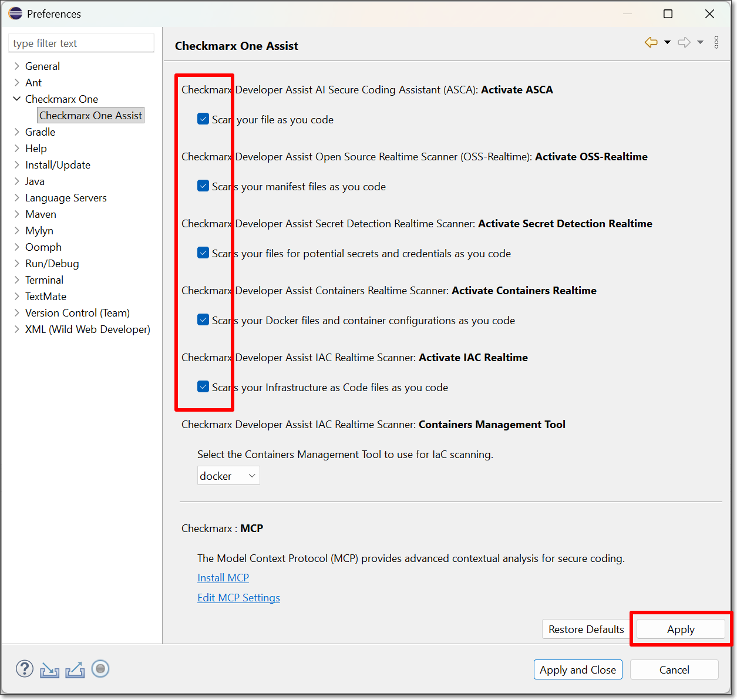This screenshot has width=737, height=700.
Task: Disable Containers Realtime Docker files checkbox
Action: coord(203,320)
